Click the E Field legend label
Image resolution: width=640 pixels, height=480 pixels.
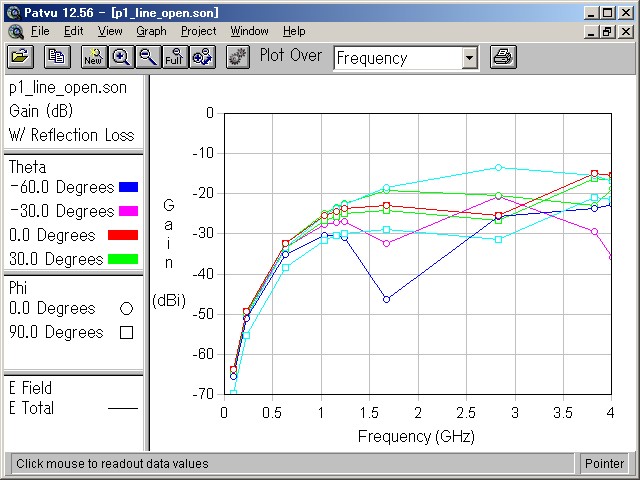[31, 388]
